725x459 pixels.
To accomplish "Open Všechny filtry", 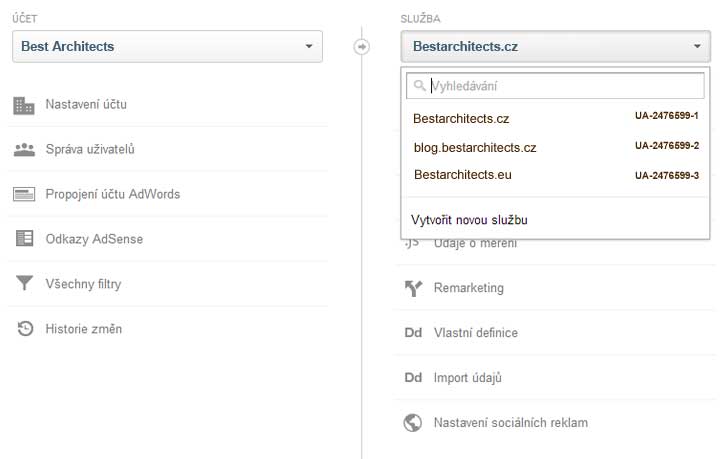I will click(x=83, y=284).
